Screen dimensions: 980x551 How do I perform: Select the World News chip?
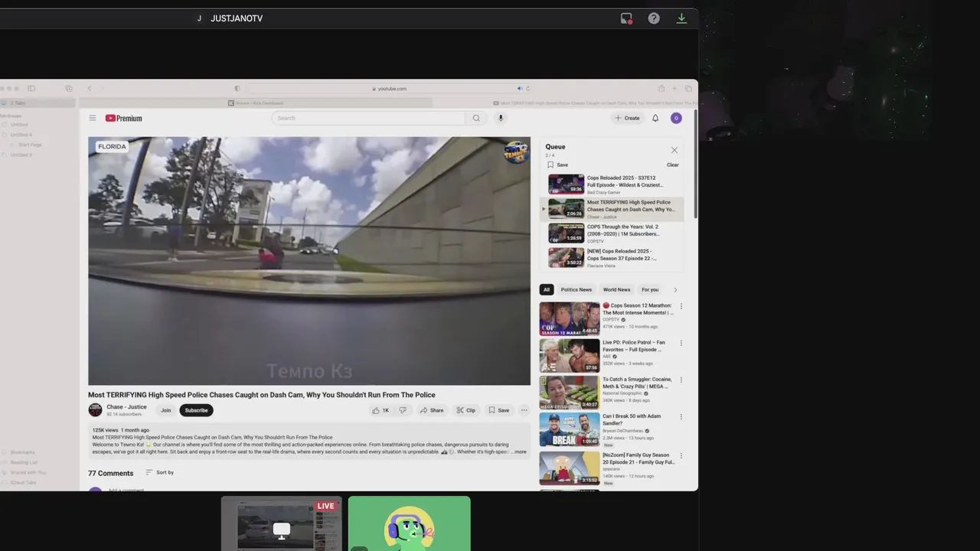[616, 290]
